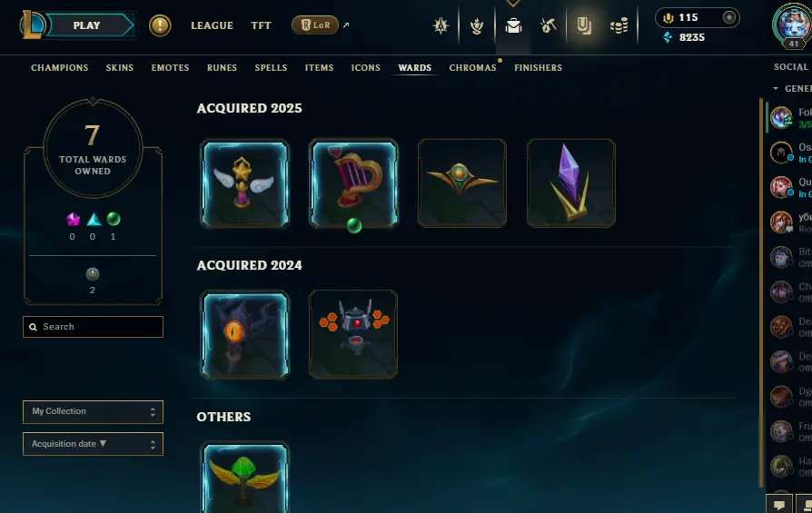Open the My Collection dropdown
The image size is (812, 513).
pyautogui.click(x=93, y=411)
